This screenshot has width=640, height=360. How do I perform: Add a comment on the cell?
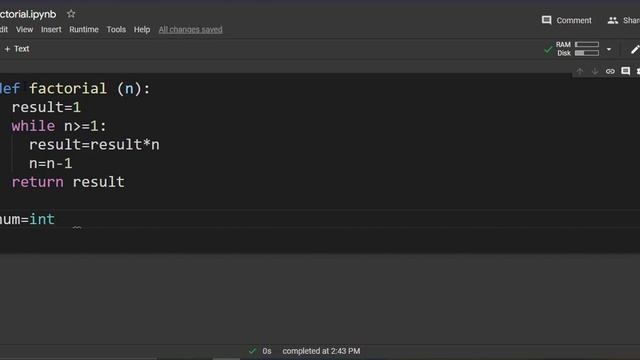(x=625, y=71)
